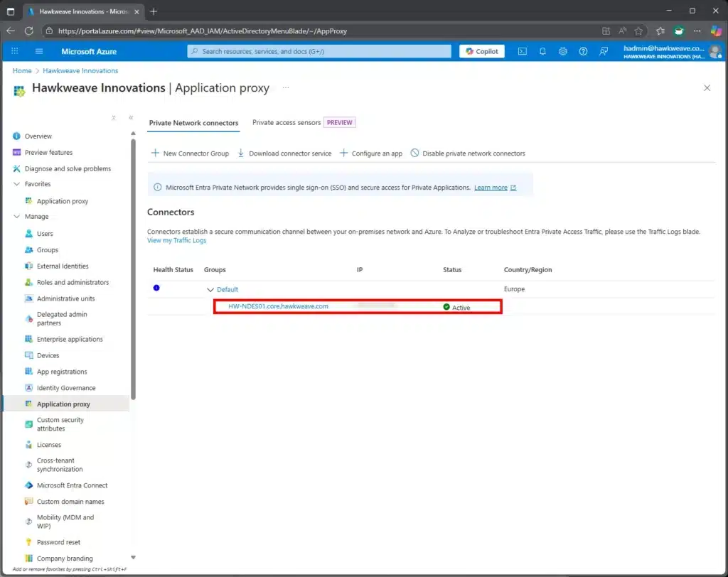Switch to Private access sensors tab
Screen dimensions: 728x577
(287, 122)
